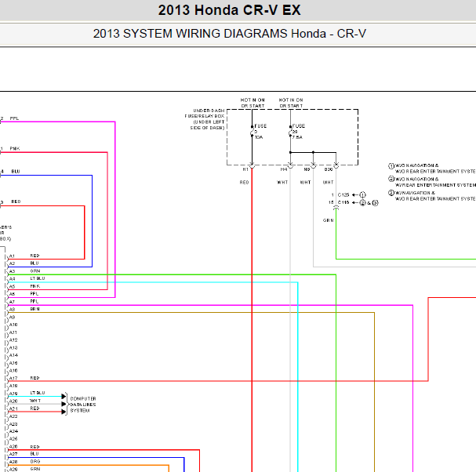Click 'HOT IN ON OR START' above the 10A fuse
The height and width of the screenshot is (472, 476).
pos(253,103)
